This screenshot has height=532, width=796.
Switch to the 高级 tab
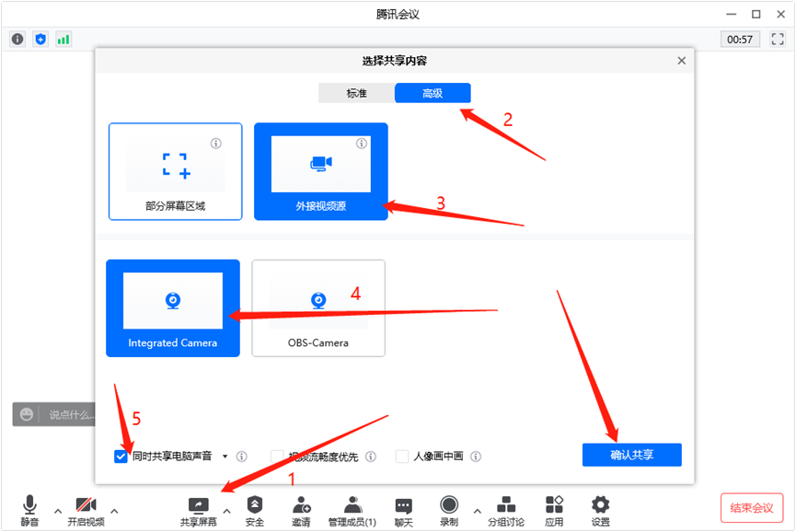433,93
